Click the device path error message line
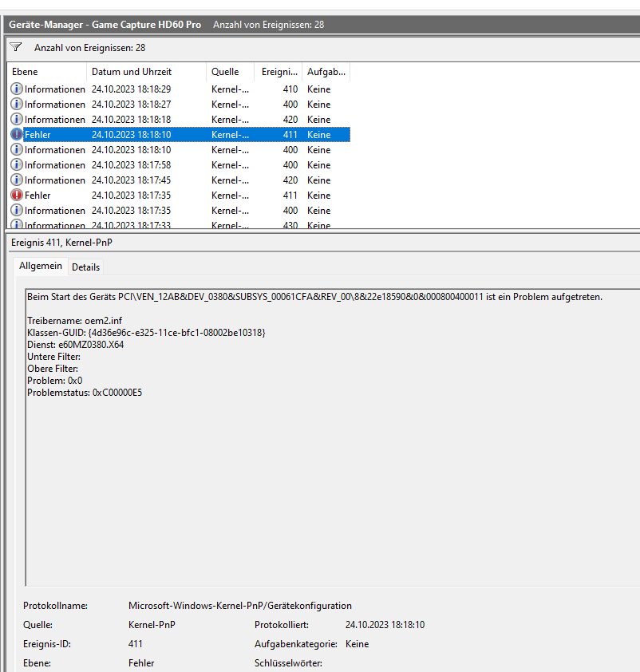640x672 pixels. tap(315, 297)
